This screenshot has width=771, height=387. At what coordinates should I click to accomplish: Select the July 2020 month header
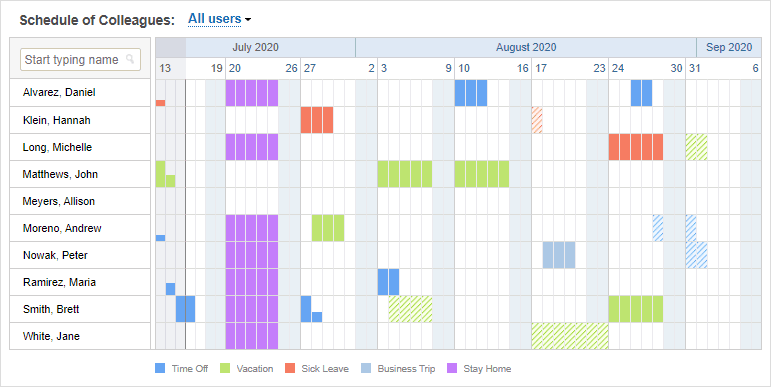pyautogui.click(x=255, y=47)
